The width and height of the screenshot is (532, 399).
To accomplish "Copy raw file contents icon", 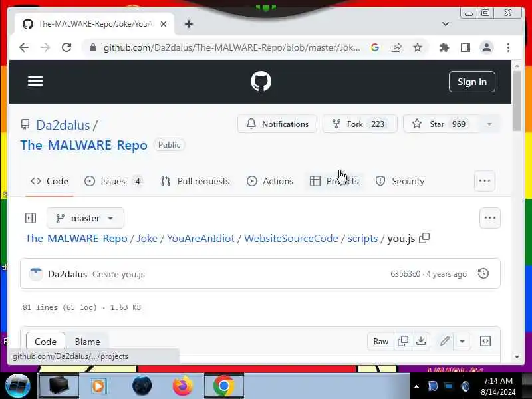I will [403, 341].
